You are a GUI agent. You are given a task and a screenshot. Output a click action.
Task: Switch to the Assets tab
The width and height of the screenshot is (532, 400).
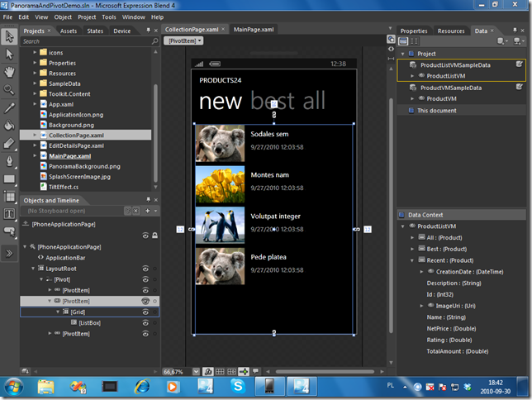[69, 31]
